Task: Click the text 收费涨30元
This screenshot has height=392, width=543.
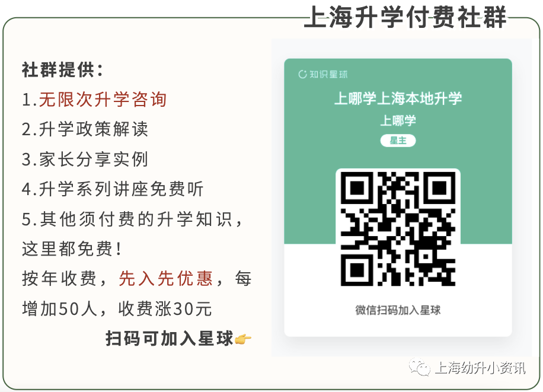Action: pyautogui.click(x=165, y=308)
